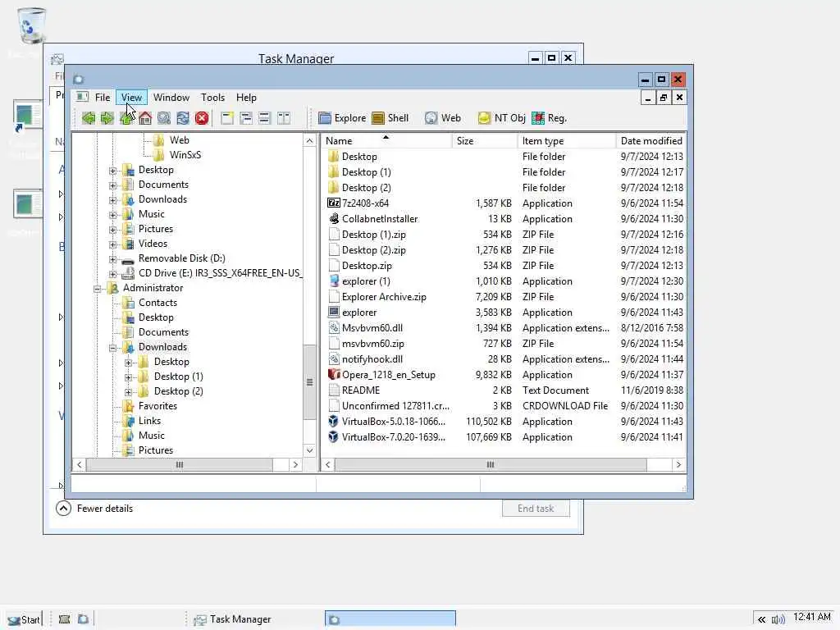Click the green Forward arrow toolbar icon

click(107, 118)
